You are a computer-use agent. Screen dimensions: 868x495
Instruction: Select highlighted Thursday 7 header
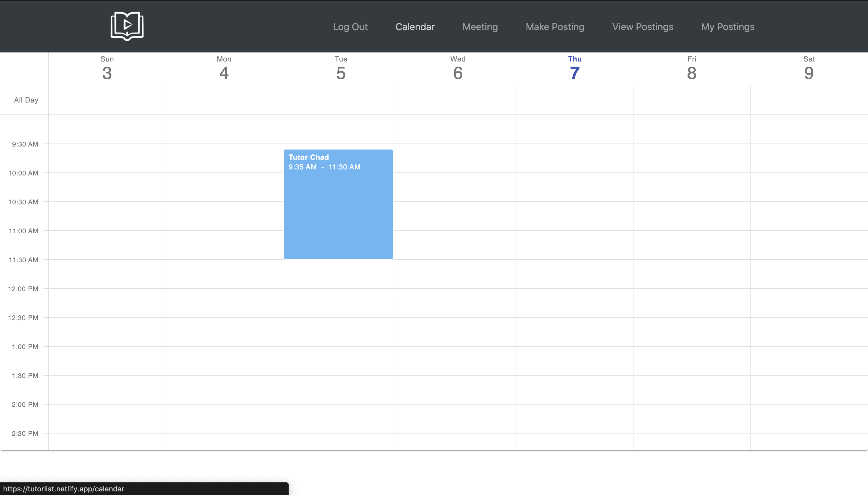(575, 69)
